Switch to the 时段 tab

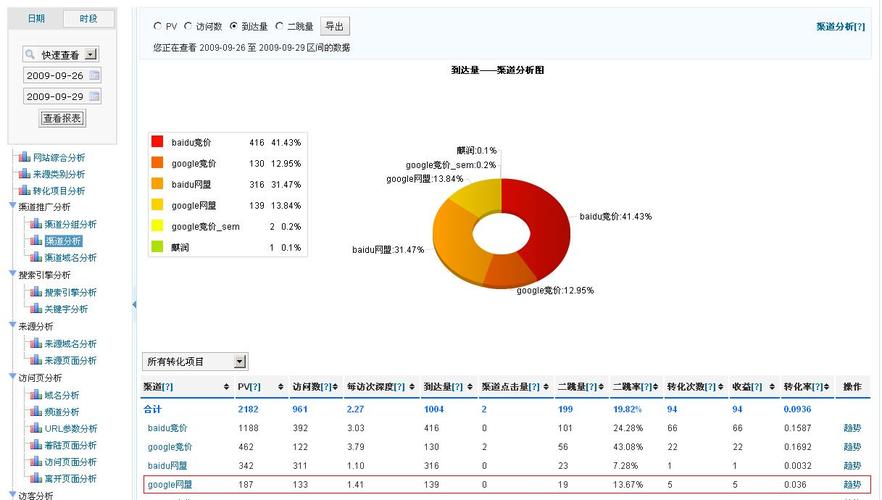pyautogui.click(x=88, y=19)
